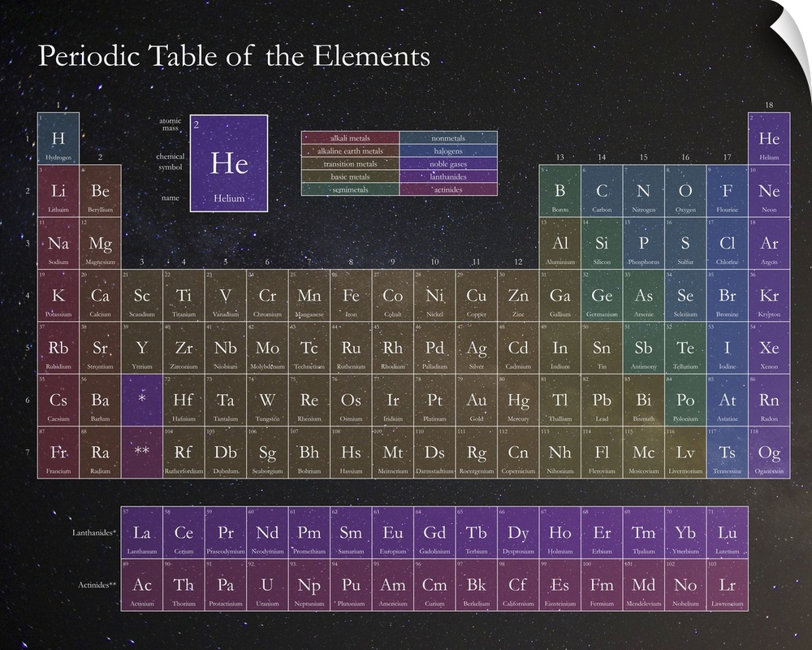Click the Hydrogen element cell
The image size is (812, 650).
click(58, 139)
